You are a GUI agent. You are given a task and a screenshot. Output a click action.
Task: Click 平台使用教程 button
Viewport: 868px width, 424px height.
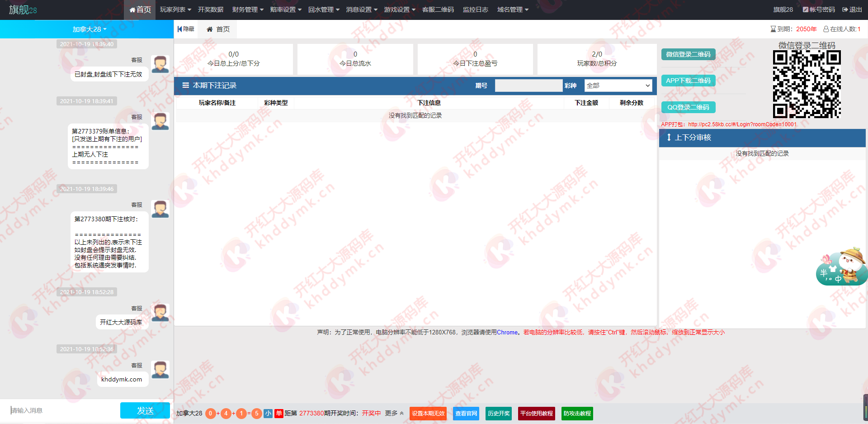pos(537,413)
